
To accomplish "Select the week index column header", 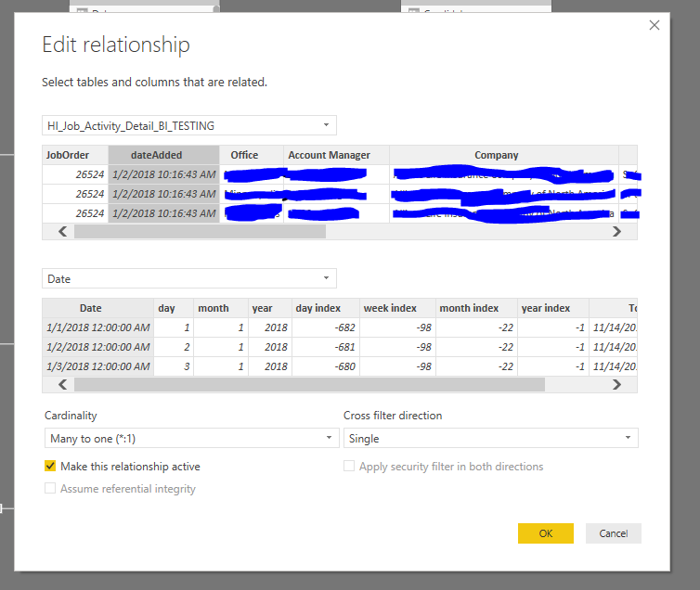I will coord(397,308).
